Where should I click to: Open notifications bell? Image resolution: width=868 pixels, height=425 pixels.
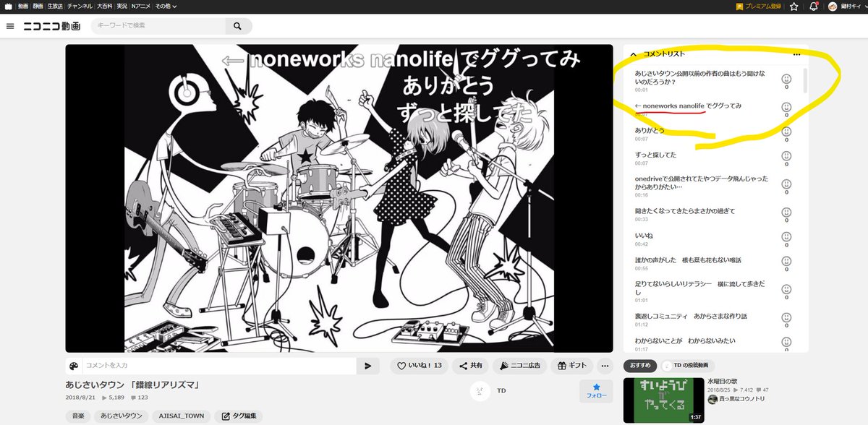pyautogui.click(x=814, y=7)
